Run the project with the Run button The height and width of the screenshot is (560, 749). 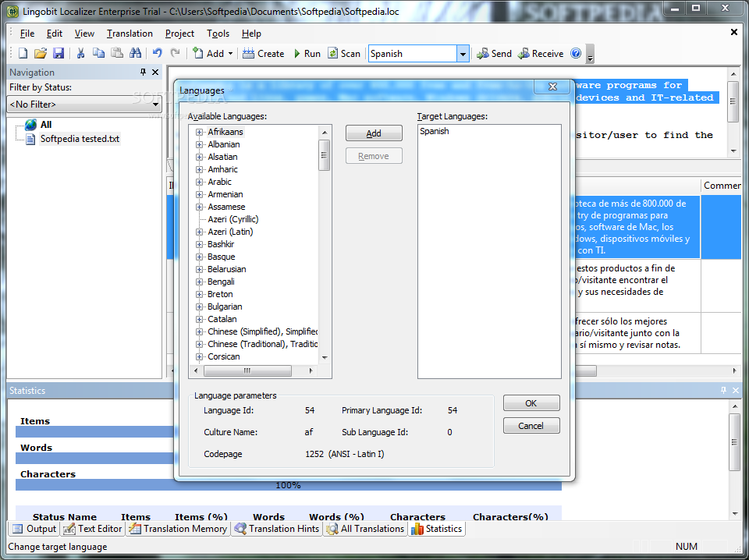point(307,54)
